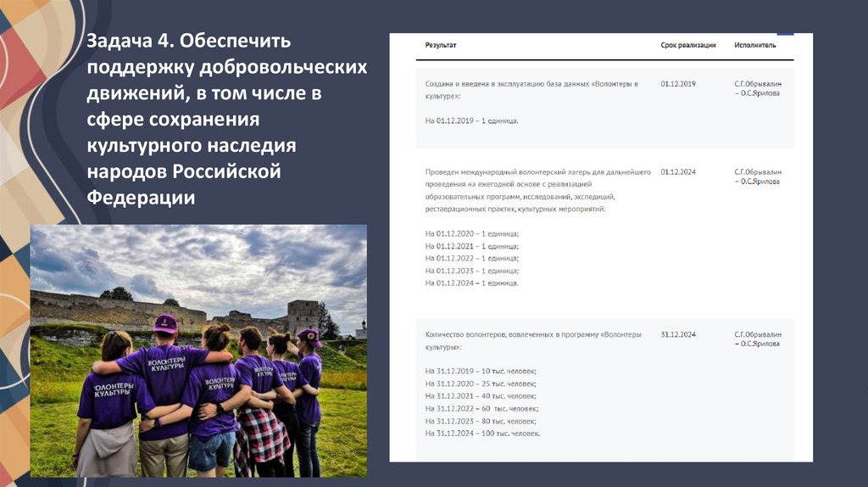
Task: Click the text 'Количество волонтеров, вовлеченных в программу'
Action: click(x=511, y=334)
